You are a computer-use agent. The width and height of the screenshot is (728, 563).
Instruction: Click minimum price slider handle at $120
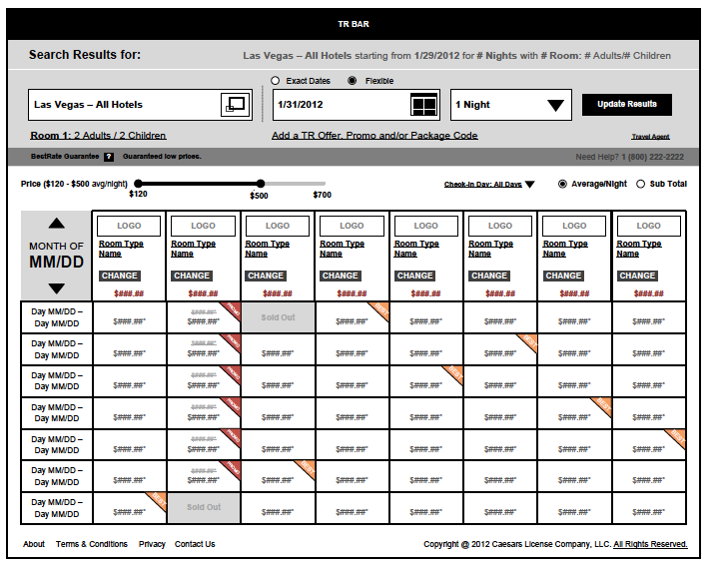(138, 184)
